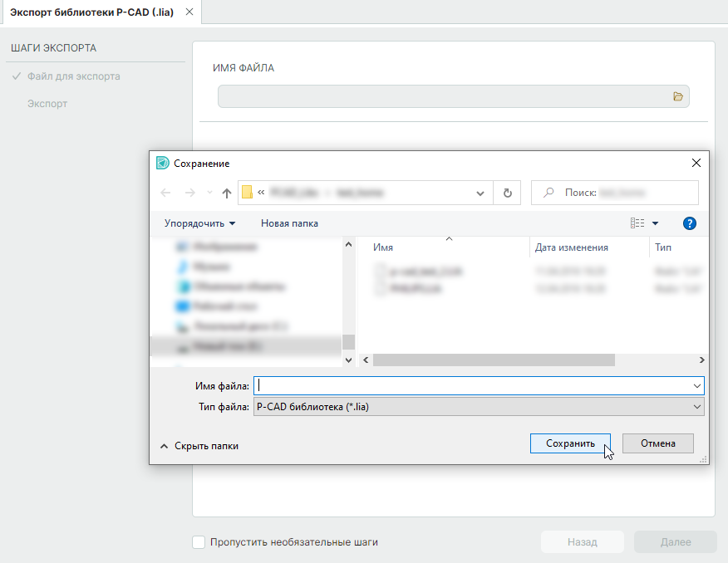Toggle Пропустить необязательные шаги checkbox
Image resolution: width=728 pixels, height=563 pixels.
pos(199,542)
